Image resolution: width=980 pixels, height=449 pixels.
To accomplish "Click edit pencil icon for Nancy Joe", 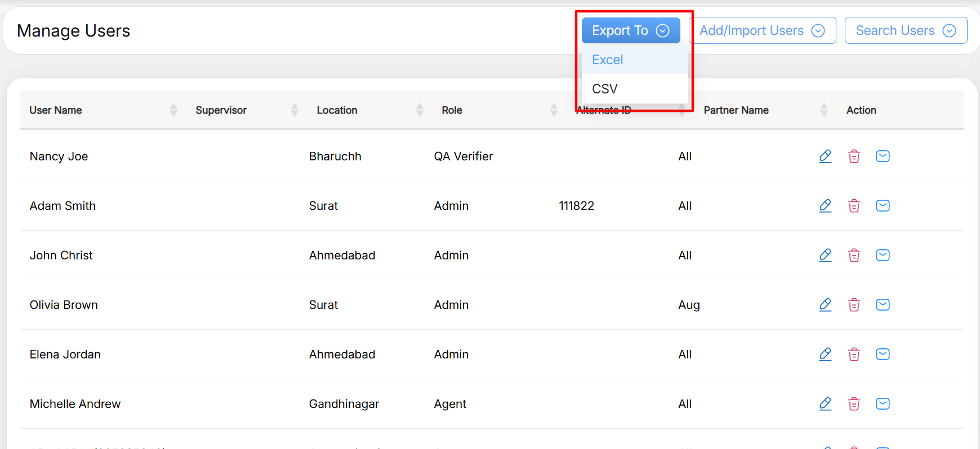I will (x=825, y=156).
